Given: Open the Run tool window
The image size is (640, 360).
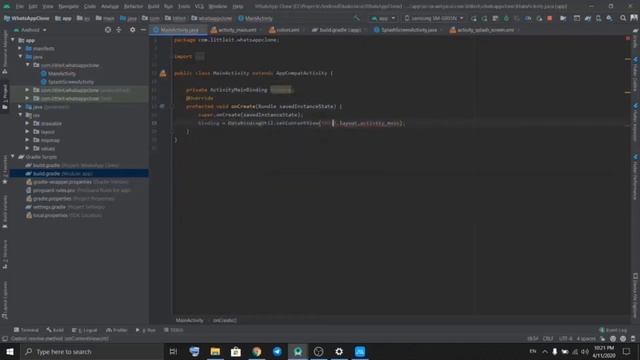Looking at the screenshot, I should coord(146,330).
